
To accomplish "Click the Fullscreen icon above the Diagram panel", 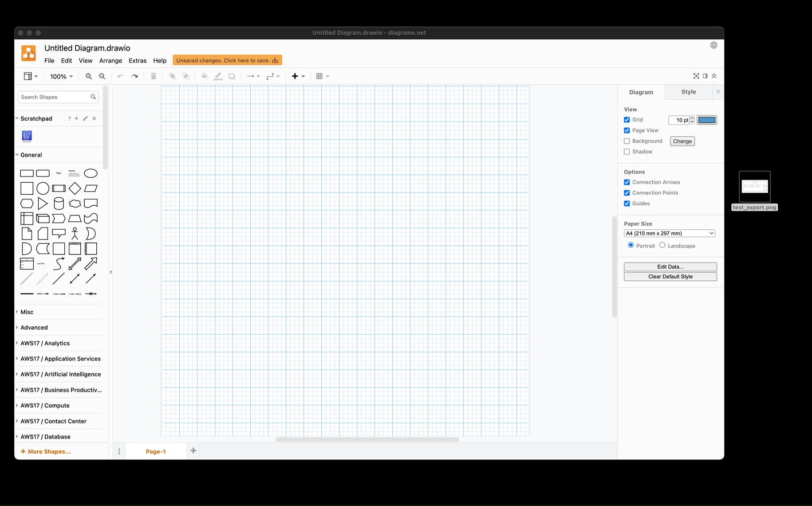I will coord(696,76).
